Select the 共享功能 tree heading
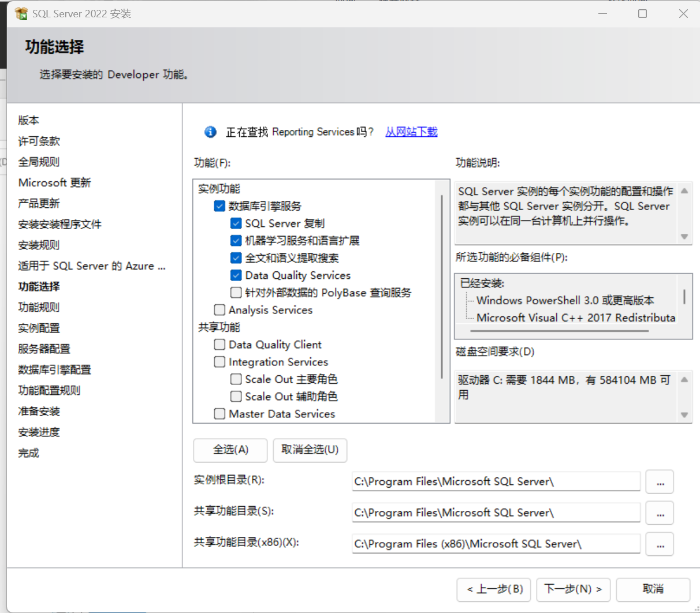 coord(219,327)
